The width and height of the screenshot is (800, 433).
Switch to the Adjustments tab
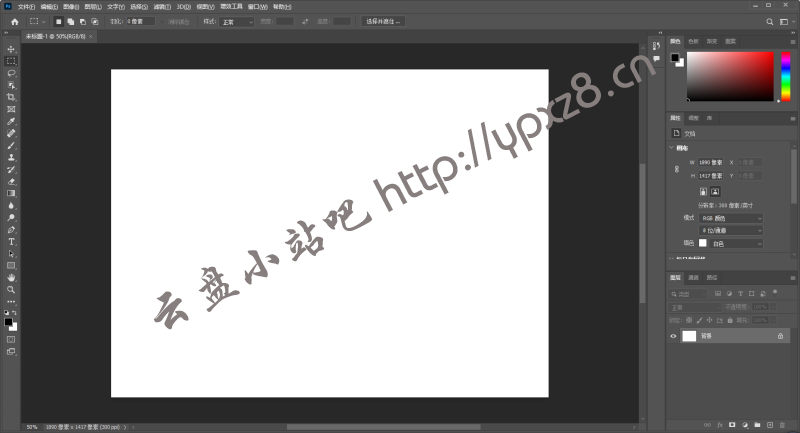click(693, 118)
